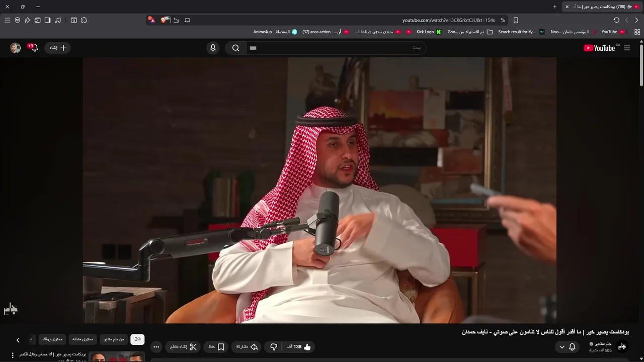
Task: Open the تم الاستيراد من Goo bookmark folder
Action: (469, 32)
